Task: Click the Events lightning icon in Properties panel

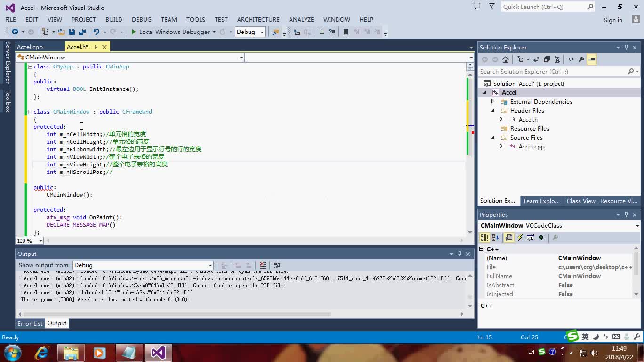Action: [519, 238]
